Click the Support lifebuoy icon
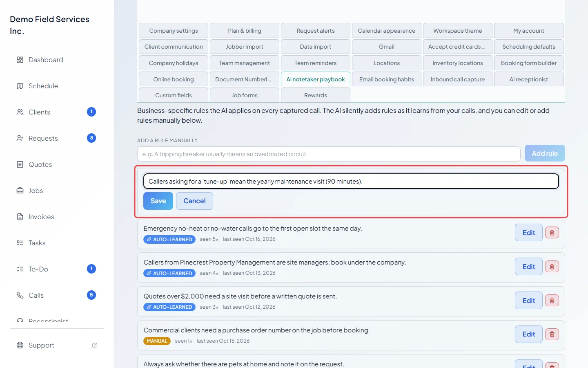Viewport: 588px width, 368px height. click(x=20, y=345)
